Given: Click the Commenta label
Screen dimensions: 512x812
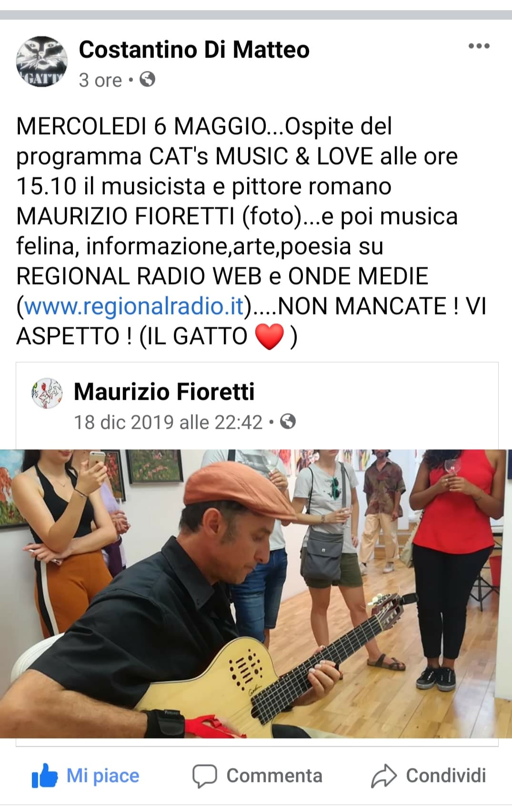Looking at the screenshot, I should (x=274, y=775).
